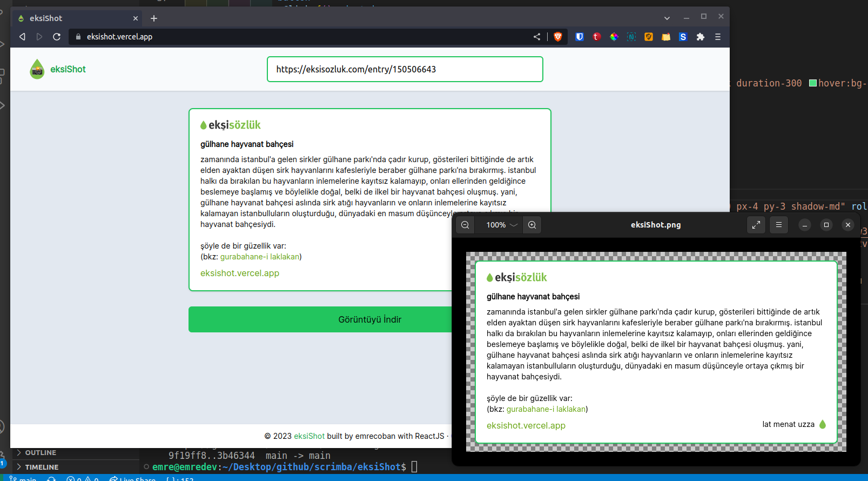The image size is (868, 481).
Task: Start Live Share from status bar
Action: (x=132, y=479)
